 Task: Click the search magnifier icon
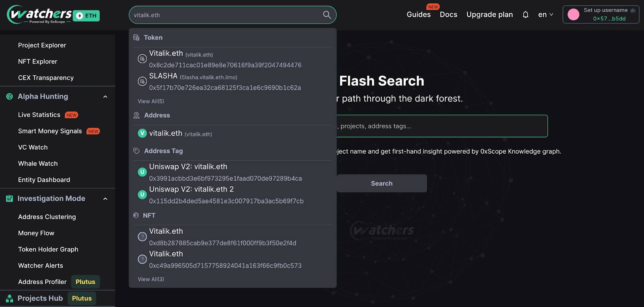(x=327, y=15)
